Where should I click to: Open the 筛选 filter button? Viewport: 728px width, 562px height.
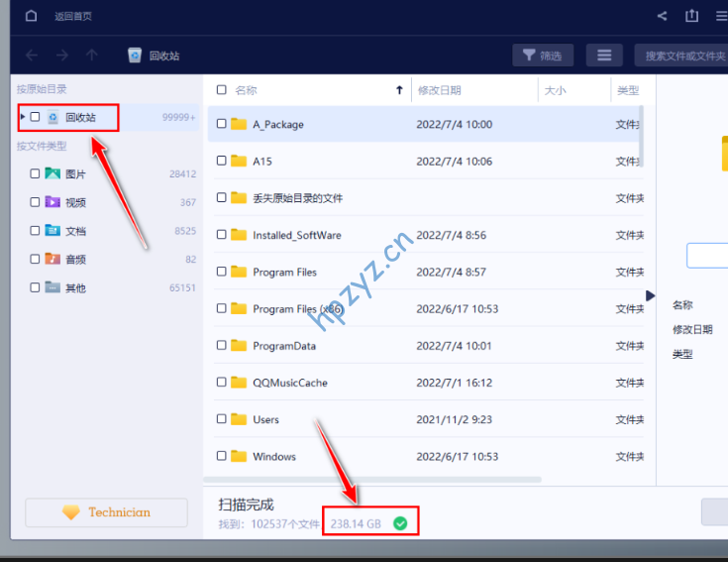[543, 56]
